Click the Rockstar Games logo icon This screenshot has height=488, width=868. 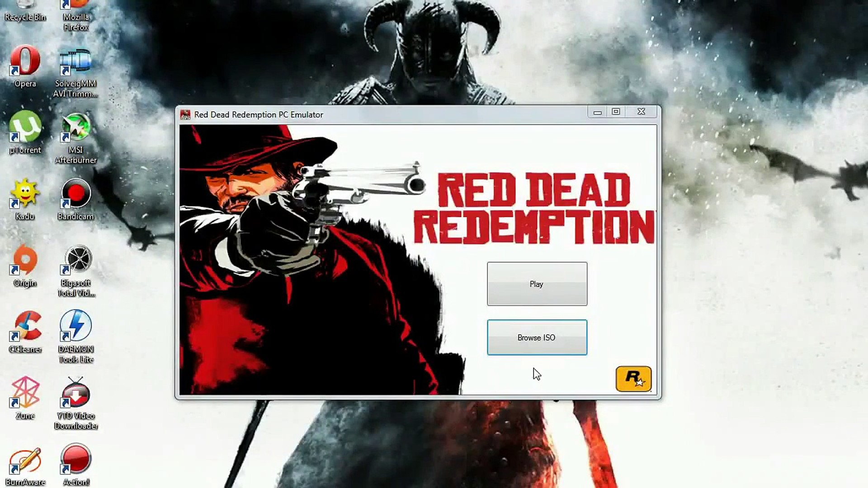click(633, 379)
